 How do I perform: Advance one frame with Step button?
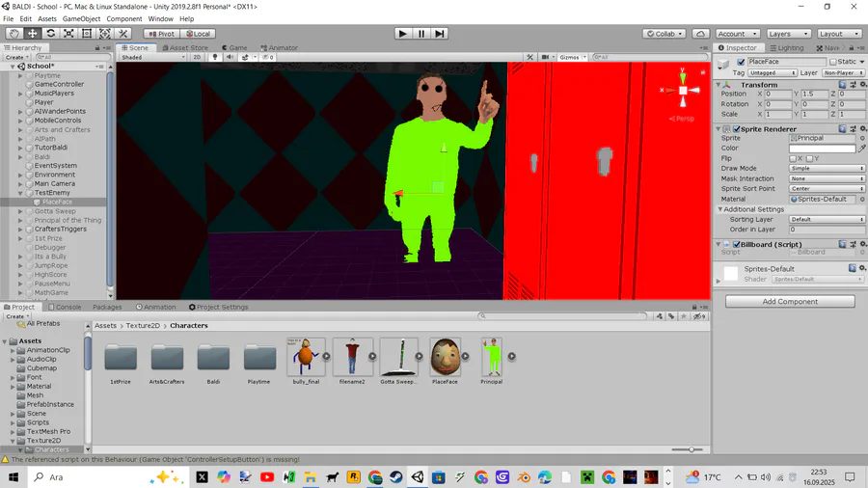click(x=439, y=34)
